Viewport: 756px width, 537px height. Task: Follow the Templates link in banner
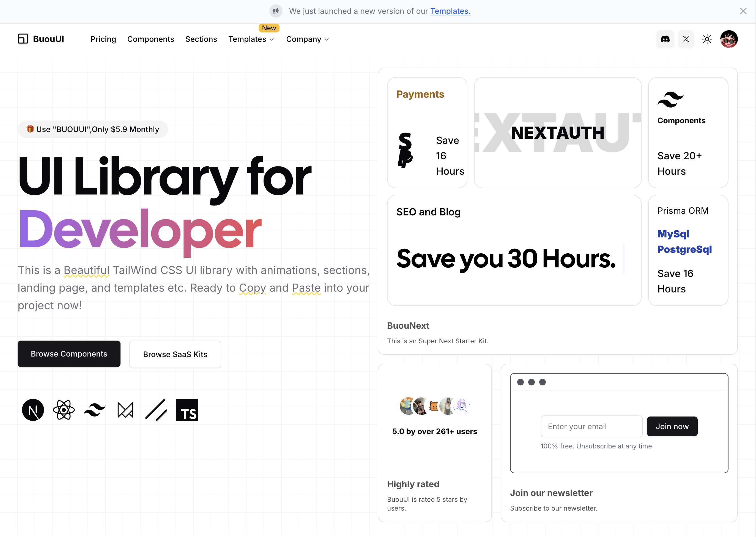pyautogui.click(x=450, y=11)
